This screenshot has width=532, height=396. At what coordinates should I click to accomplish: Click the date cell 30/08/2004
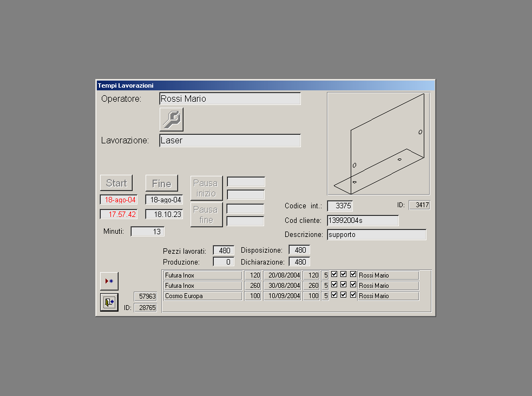[x=283, y=286]
